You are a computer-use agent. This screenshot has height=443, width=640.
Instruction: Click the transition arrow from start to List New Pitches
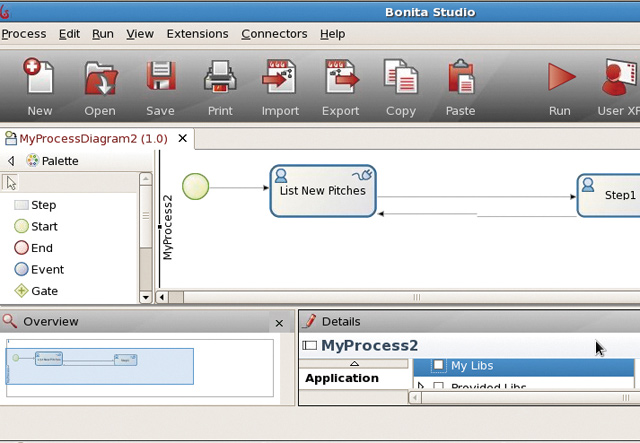click(x=239, y=188)
